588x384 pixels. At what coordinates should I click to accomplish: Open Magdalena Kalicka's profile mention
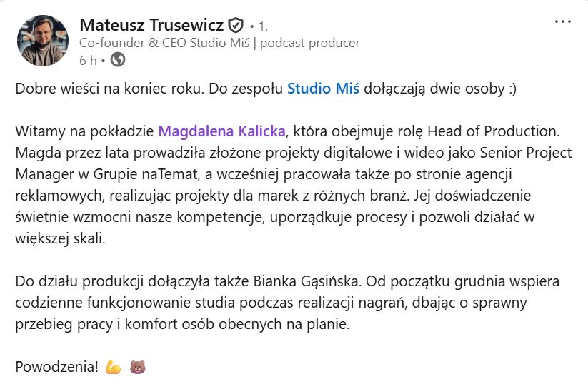(x=222, y=132)
